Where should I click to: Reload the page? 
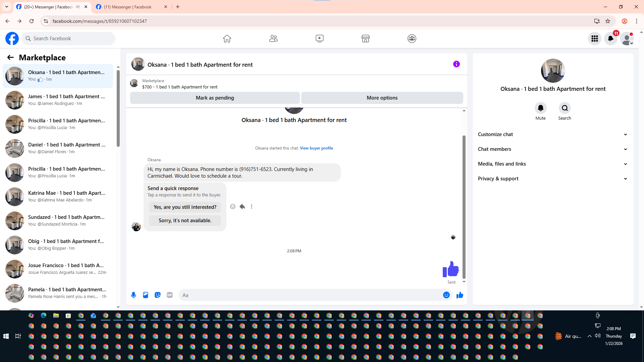tap(32, 21)
